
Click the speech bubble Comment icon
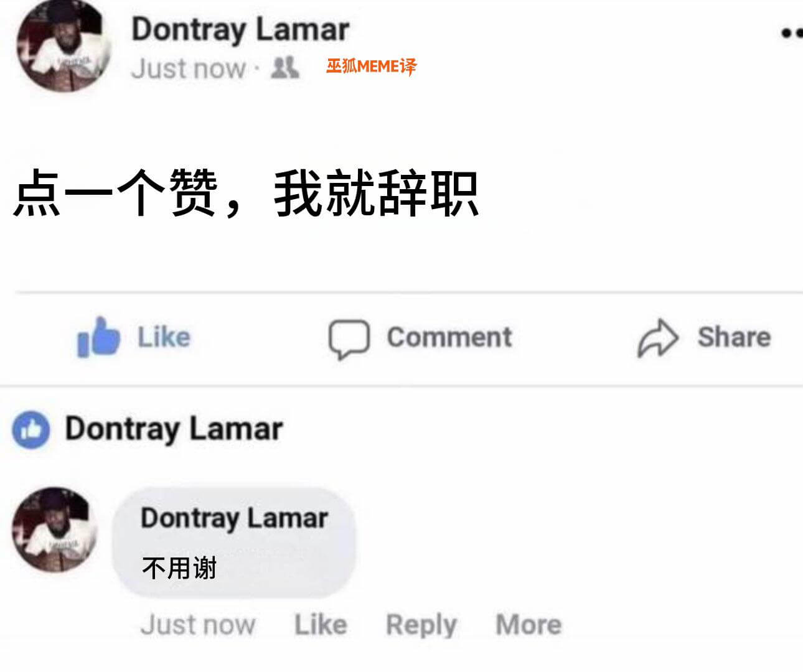[x=349, y=339]
